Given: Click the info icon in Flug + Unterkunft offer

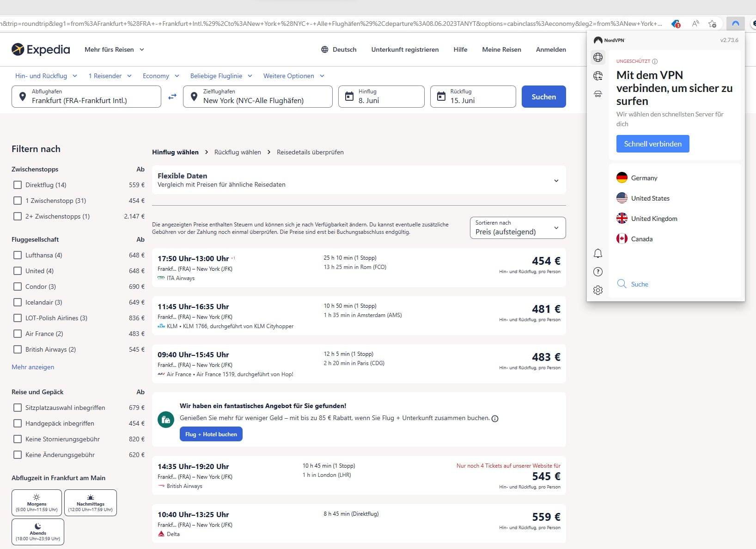Looking at the screenshot, I should click(x=495, y=419).
